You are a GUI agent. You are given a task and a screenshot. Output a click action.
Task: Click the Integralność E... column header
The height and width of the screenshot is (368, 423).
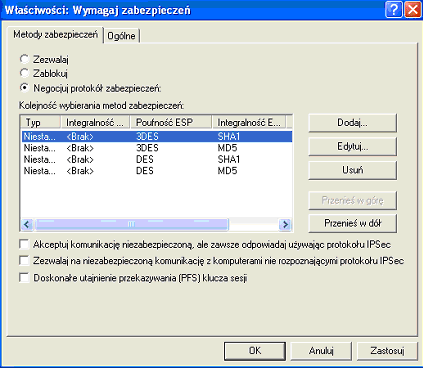pos(249,122)
